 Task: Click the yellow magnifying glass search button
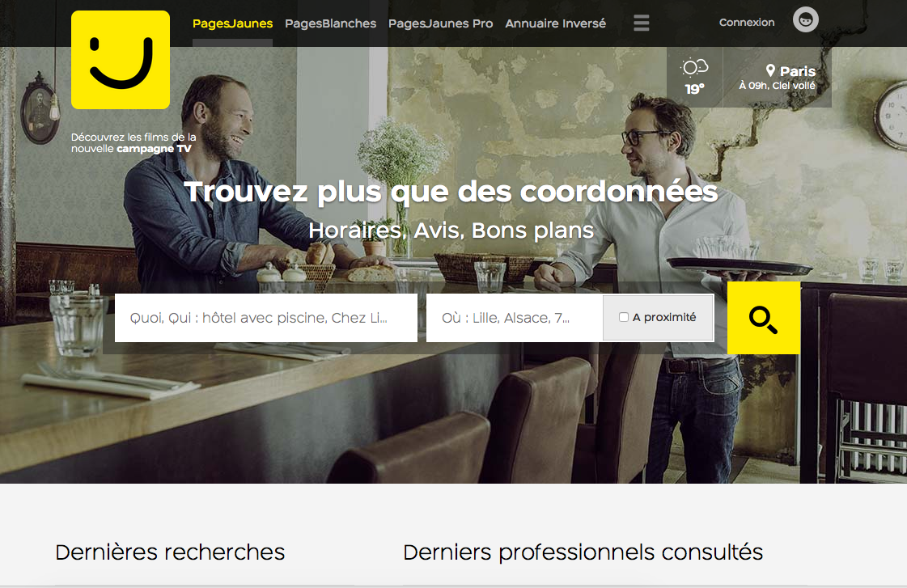(x=764, y=318)
